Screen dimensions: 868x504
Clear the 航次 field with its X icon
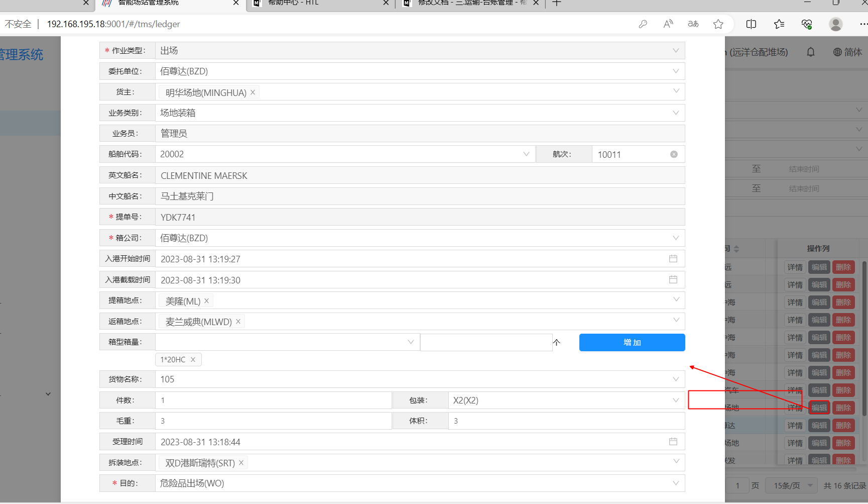click(x=674, y=154)
